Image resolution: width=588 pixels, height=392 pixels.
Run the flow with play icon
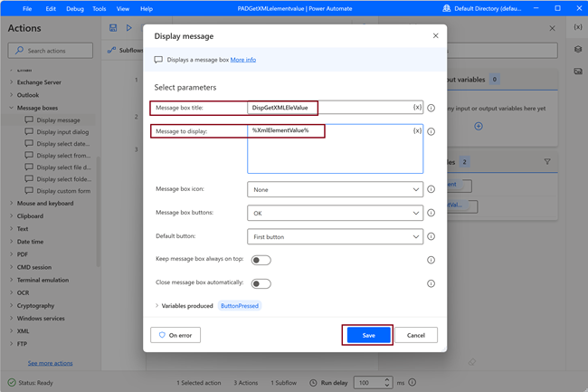tap(129, 28)
